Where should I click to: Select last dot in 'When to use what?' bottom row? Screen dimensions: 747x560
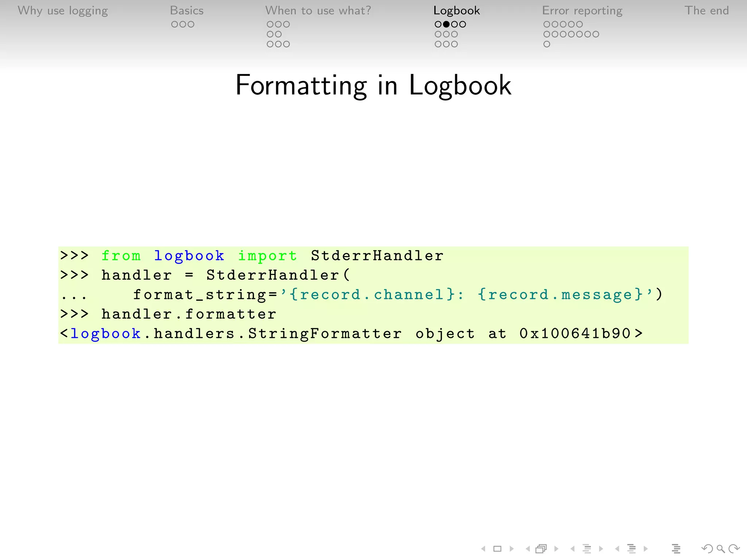(286, 44)
